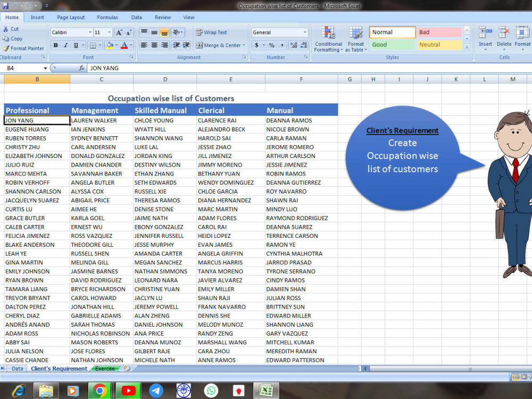Open Google Chrome from the taskbar
The width and height of the screenshot is (532, 399).
[x=100, y=391]
